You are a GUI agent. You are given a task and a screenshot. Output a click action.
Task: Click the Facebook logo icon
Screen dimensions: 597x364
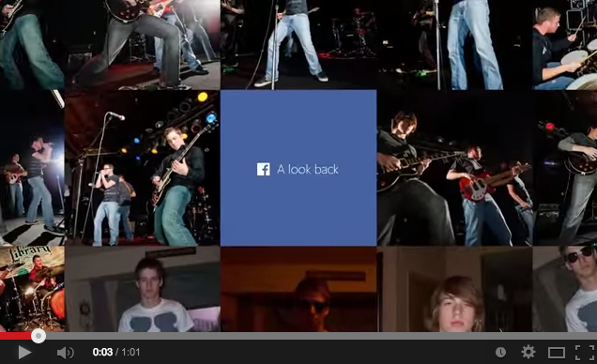coord(264,169)
